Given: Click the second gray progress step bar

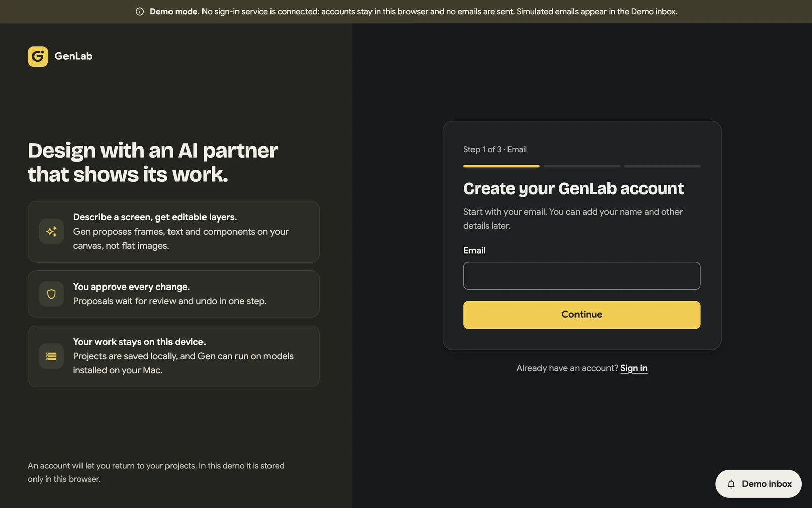Looking at the screenshot, I should (582, 166).
